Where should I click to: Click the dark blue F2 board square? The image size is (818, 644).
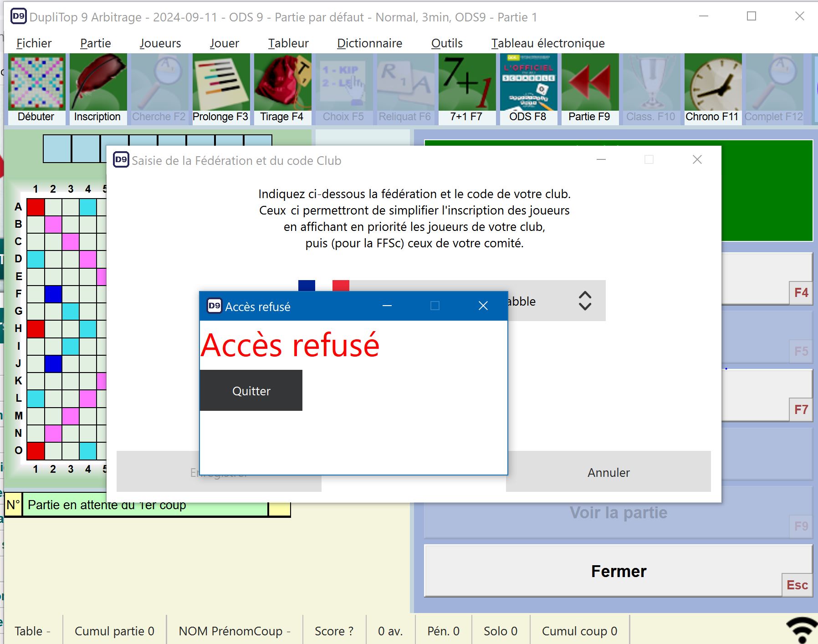(x=53, y=294)
